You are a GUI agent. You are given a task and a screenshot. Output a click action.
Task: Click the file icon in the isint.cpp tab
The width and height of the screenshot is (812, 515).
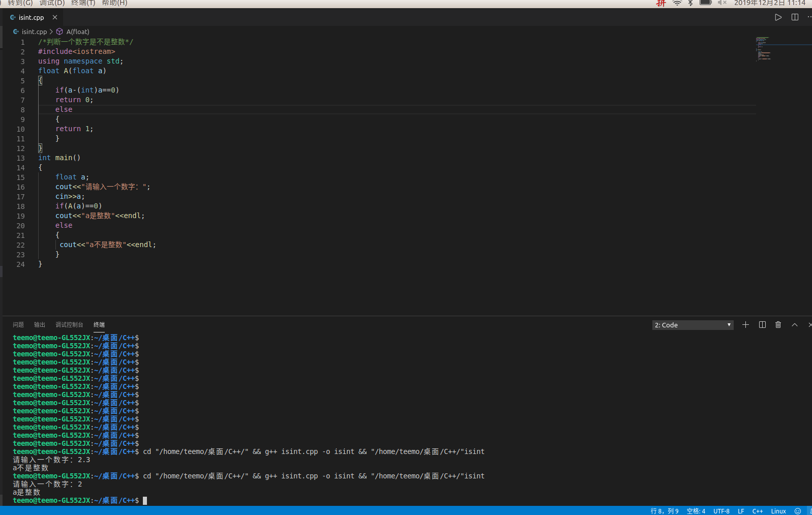13,17
